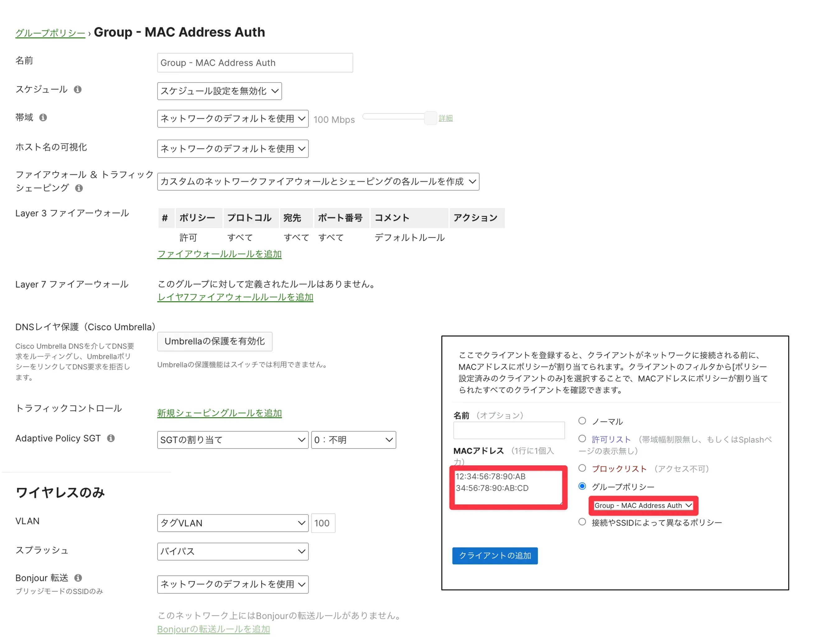
Task: Click the info icon next to スケジュール
Action: [x=78, y=89]
